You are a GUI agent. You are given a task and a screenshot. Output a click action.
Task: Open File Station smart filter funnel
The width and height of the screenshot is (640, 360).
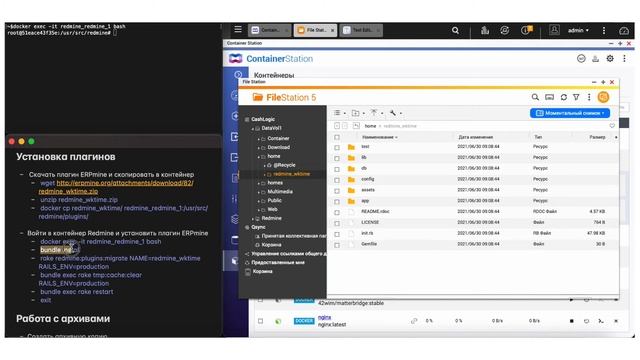coord(576,97)
